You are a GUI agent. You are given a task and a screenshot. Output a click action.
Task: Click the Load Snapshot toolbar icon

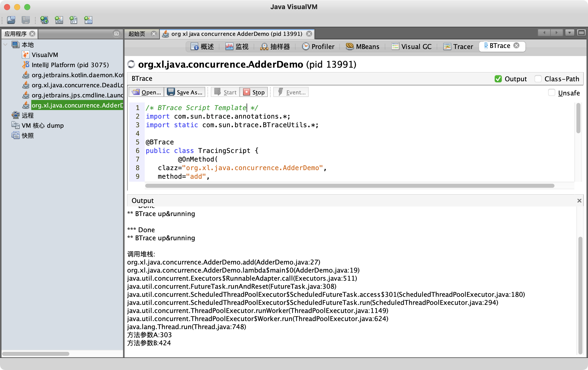11,20
